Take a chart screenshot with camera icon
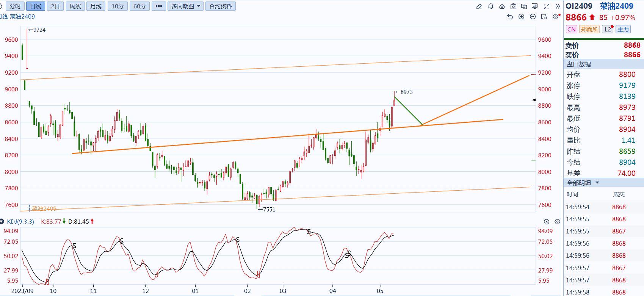This screenshot has width=644, height=296. click(513, 6)
